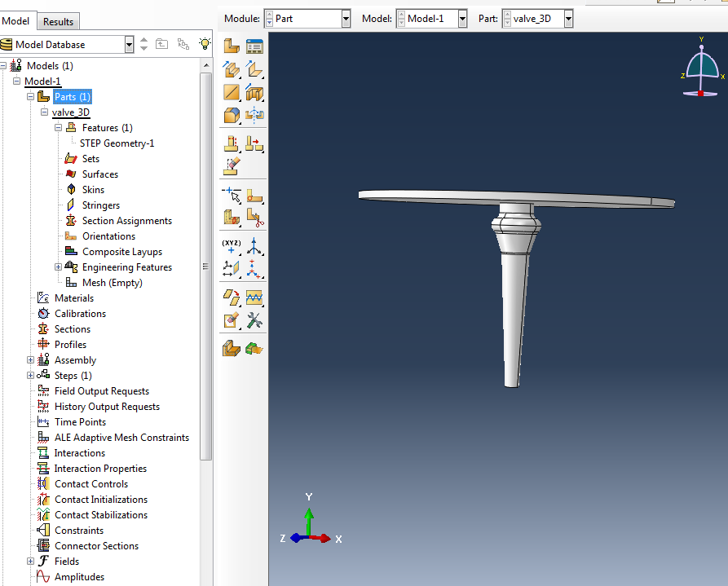Switch to the Results tab

tap(57, 21)
